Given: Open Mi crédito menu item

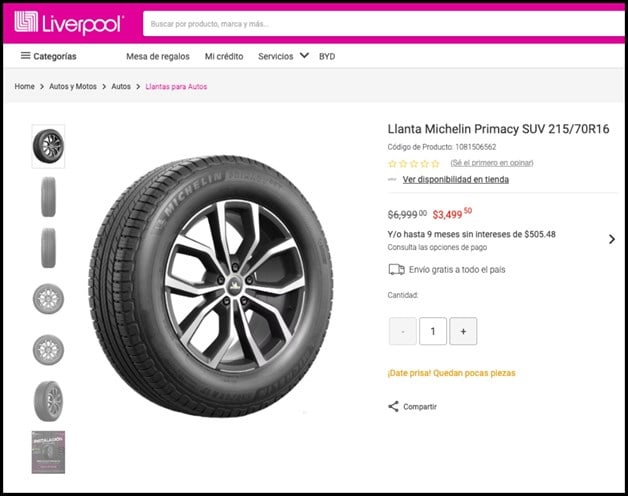Looking at the screenshot, I should tap(224, 56).
